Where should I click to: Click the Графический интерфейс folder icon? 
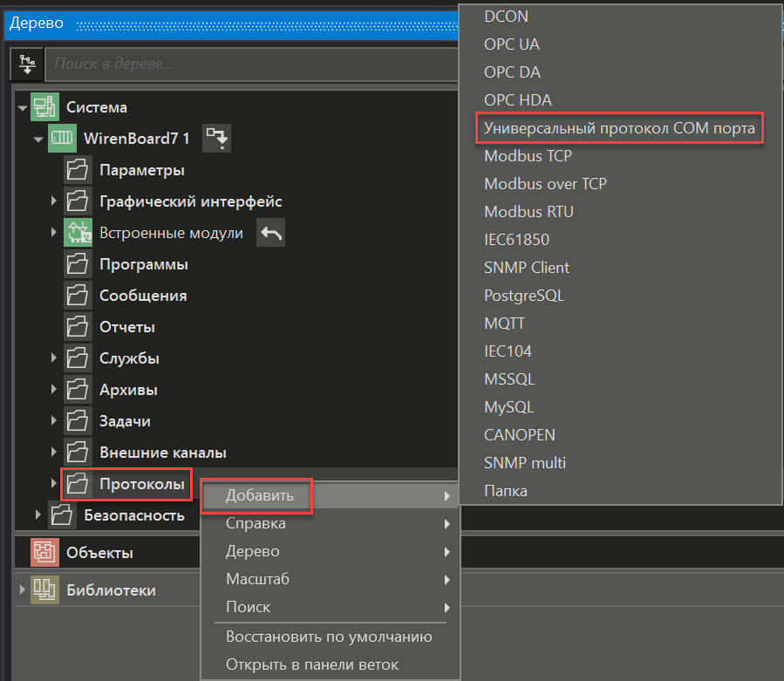pos(78,201)
